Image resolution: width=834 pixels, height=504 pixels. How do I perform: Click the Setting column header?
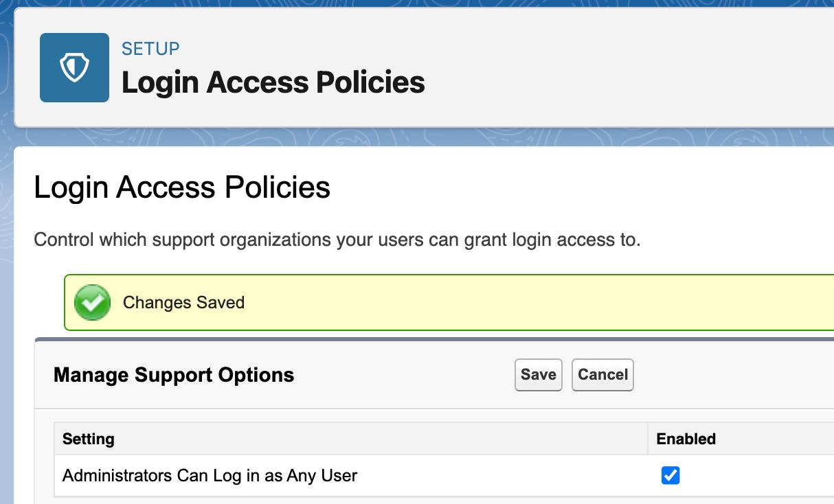pyautogui.click(x=89, y=439)
